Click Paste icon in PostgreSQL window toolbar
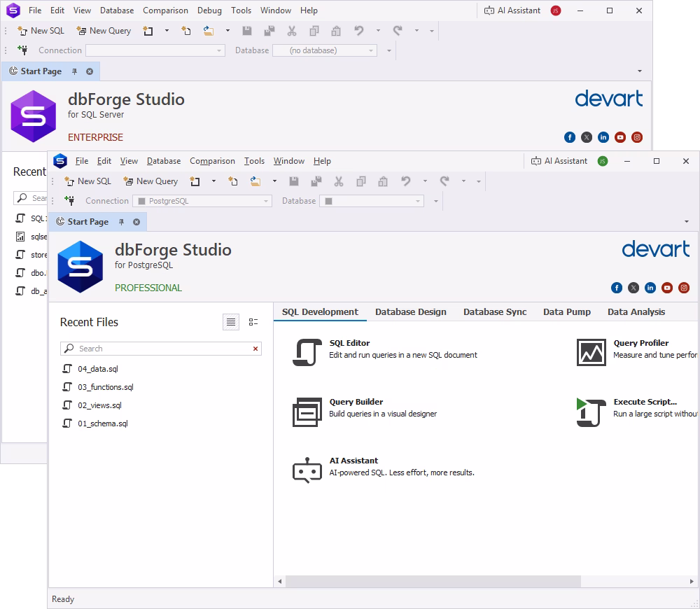 pyautogui.click(x=383, y=181)
